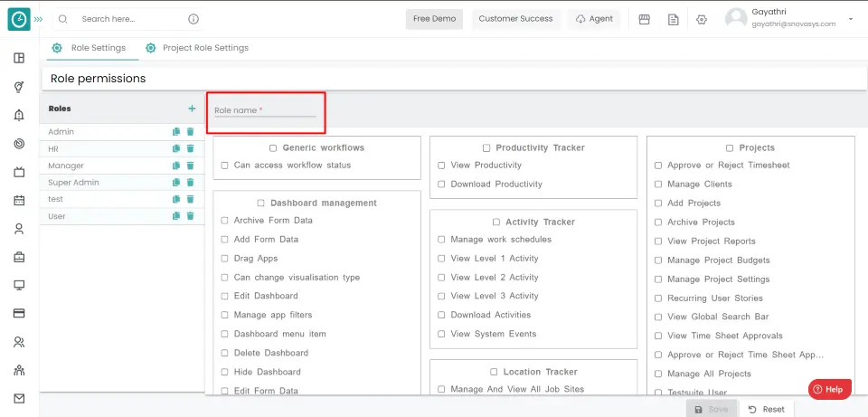Screen dimensions: 868x417
Task: Switch to Project Role Settings tab
Action: tap(204, 48)
